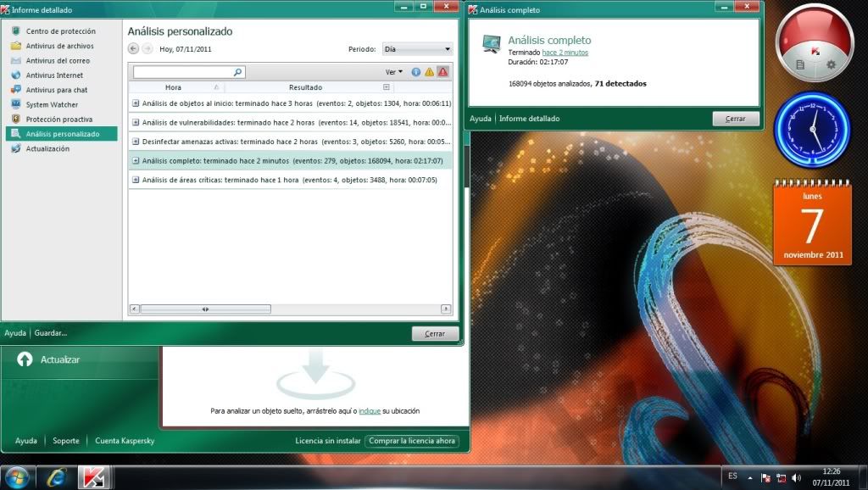Image resolution: width=868 pixels, height=490 pixels.
Task: Expand Análisis de vulnerabilidades row
Action: coord(136,122)
